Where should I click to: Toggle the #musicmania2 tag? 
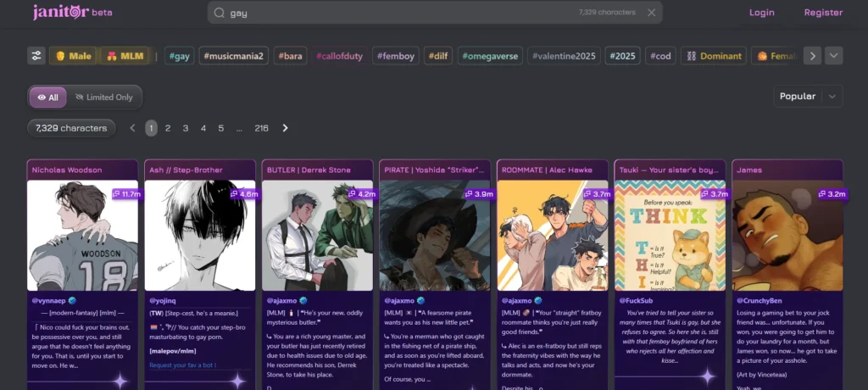pos(234,56)
